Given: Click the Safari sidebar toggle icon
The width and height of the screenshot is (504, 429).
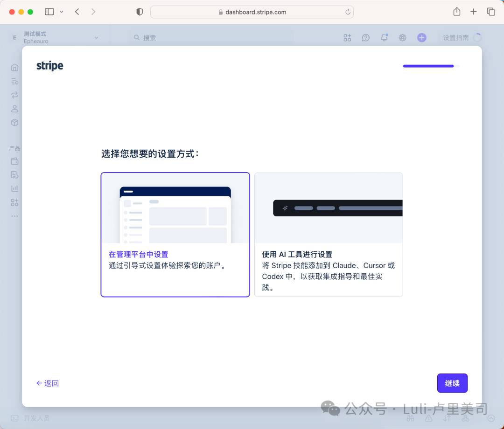Looking at the screenshot, I should [49, 12].
